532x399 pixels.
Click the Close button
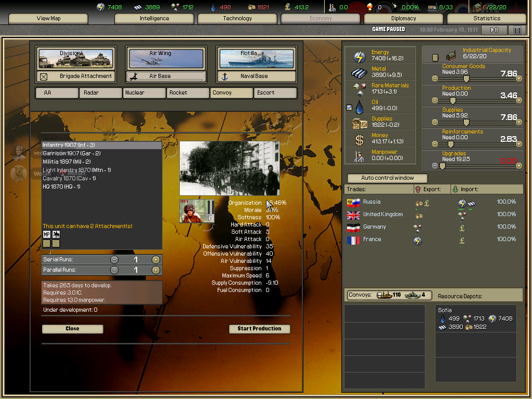click(x=73, y=329)
